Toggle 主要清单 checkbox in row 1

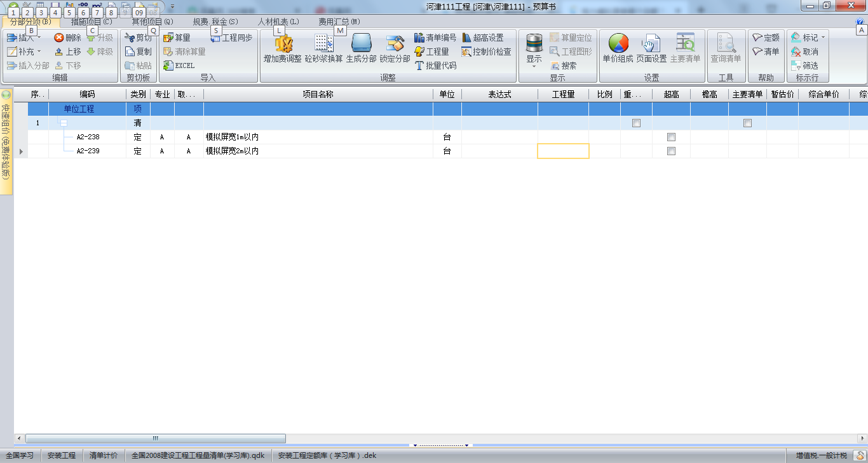747,123
